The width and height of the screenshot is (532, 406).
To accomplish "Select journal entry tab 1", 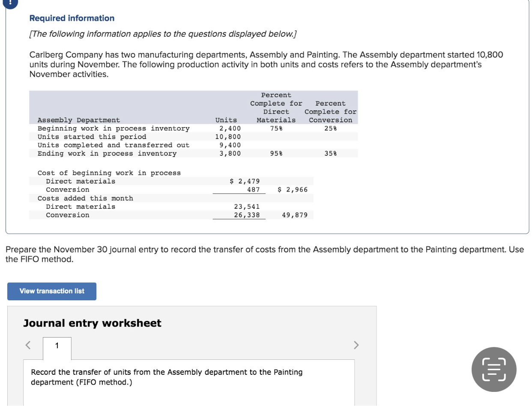I will click(x=57, y=348).
